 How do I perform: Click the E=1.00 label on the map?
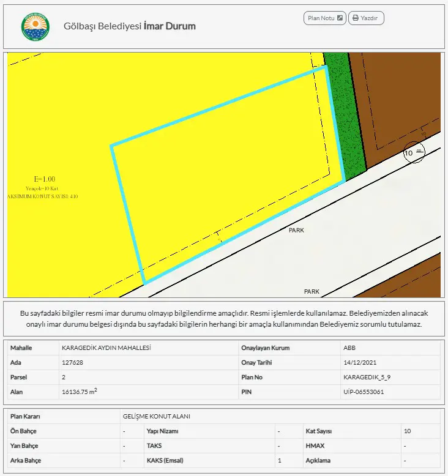tap(45, 179)
